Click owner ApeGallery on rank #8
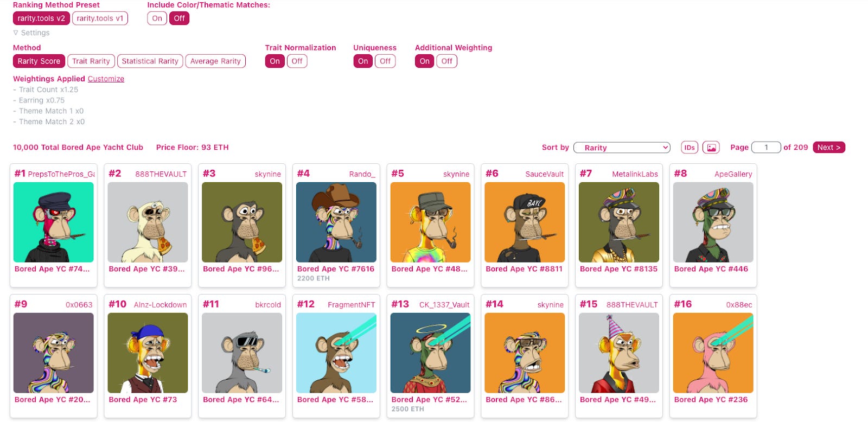The height and width of the screenshot is (422, 868). pyautogui.click(x=733, y=174)
